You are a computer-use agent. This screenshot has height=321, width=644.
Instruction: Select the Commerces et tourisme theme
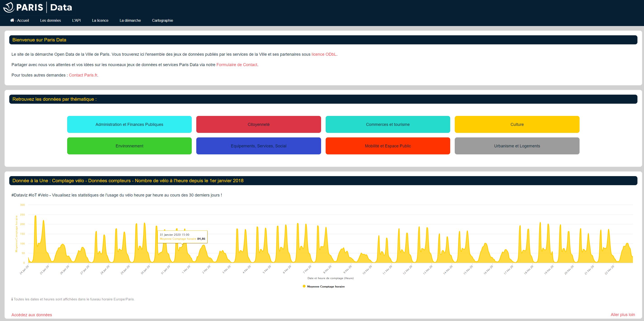388,124
